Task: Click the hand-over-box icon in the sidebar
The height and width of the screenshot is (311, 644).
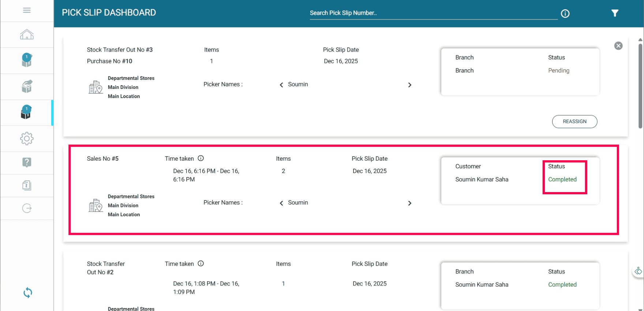Action: [27, 86]
